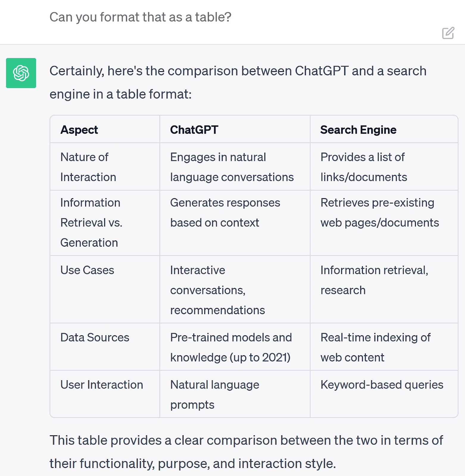The width and height of the screenshot is (465, 476).
Task: Click the Pre-trained models and knowledge cell
Action: click(x=231, y=347)
